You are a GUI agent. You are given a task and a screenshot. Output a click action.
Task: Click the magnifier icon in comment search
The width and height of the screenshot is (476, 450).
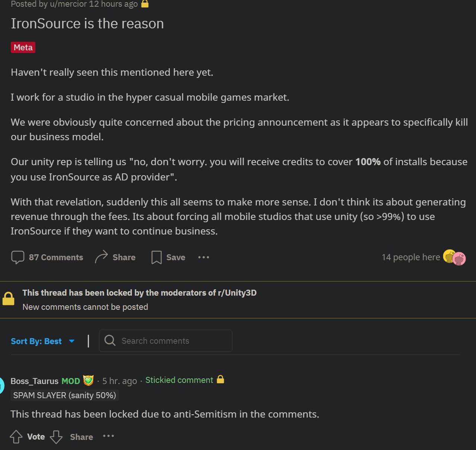(110, 340)
